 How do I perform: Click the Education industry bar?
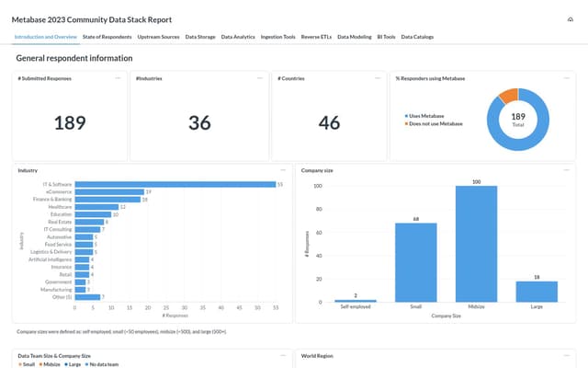93,214
